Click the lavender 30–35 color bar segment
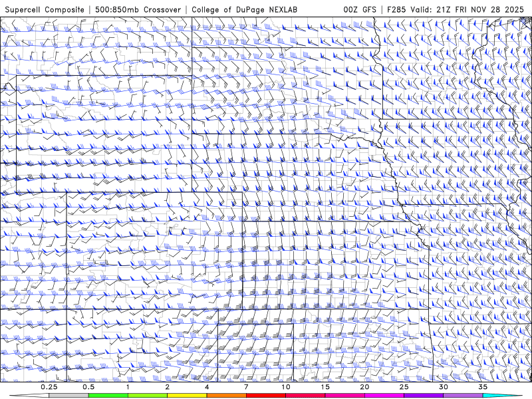Image resolution: width=532 pixels, height=399 pixels. point(463,396)
